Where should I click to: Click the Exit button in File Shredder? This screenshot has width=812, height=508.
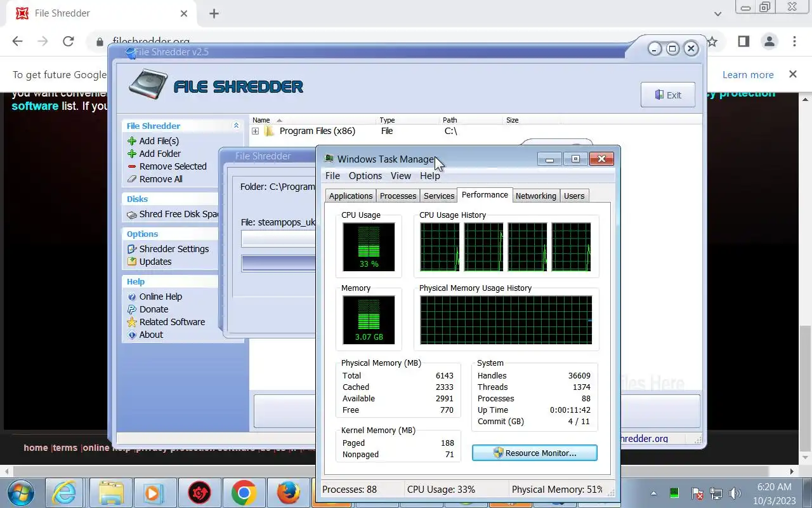point(668,95)
